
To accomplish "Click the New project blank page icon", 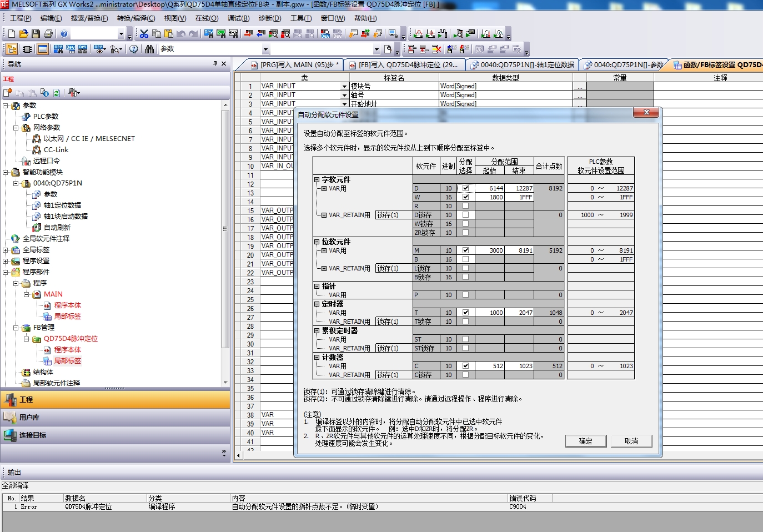I will pyautogui.click(x=11, y=34).
